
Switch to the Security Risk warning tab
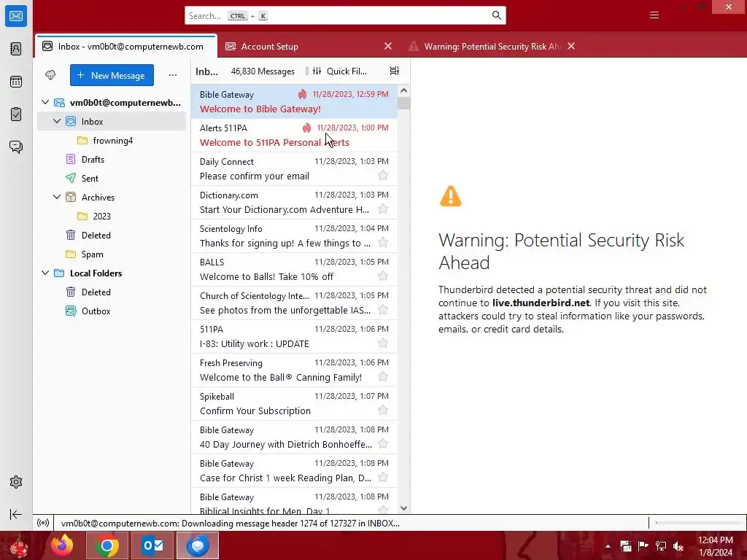pyautogui.click(x=492, y=46)
